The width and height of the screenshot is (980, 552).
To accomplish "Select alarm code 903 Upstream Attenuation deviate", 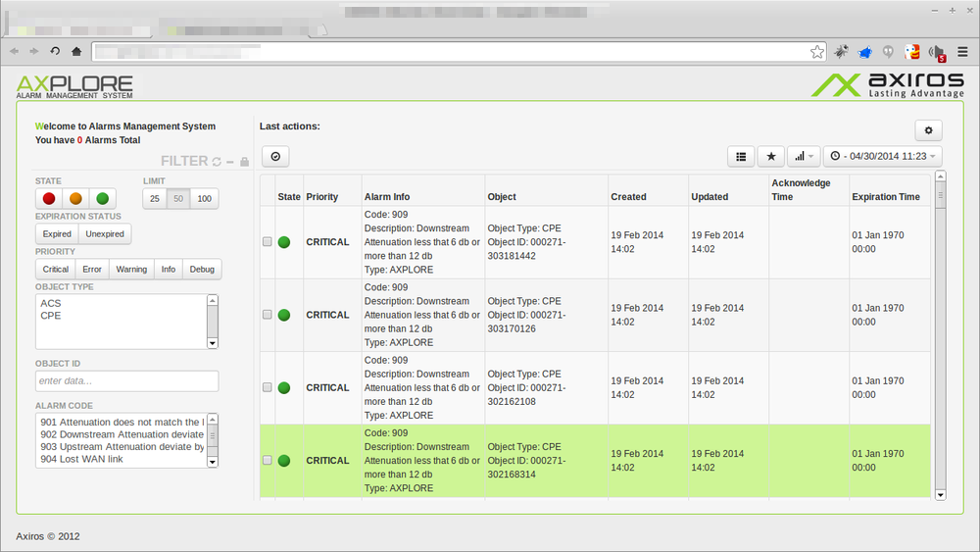I will [x=122, y=447].
